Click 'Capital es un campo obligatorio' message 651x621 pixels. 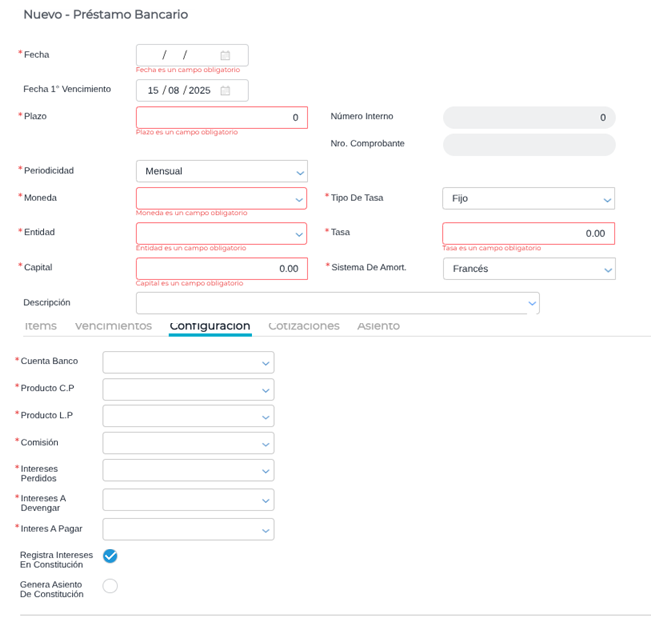tap(189, 283)
